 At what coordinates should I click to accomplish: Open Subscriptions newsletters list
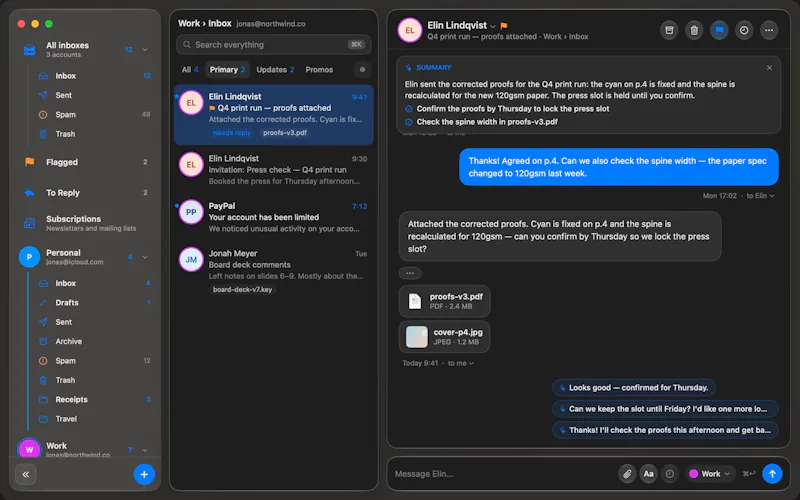pos(85,223)
